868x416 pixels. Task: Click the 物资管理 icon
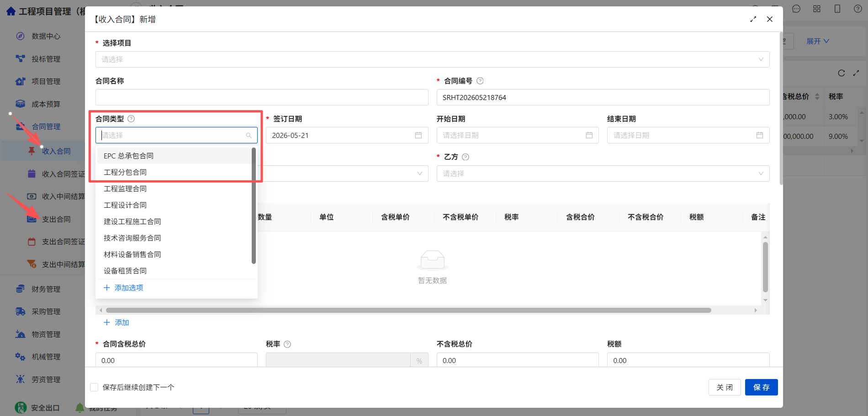point(20,334)
